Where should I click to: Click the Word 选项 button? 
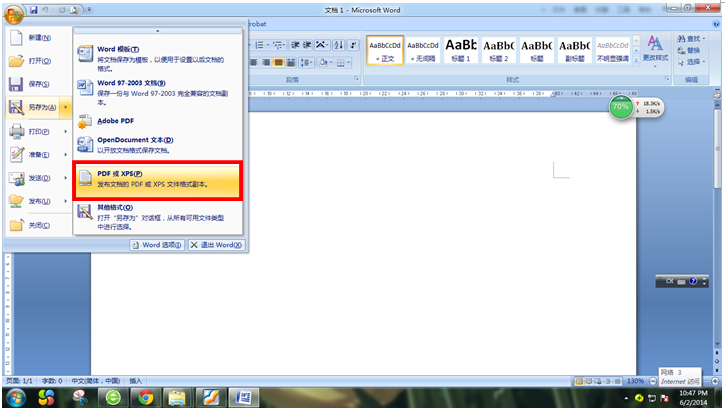pos(157,245)
